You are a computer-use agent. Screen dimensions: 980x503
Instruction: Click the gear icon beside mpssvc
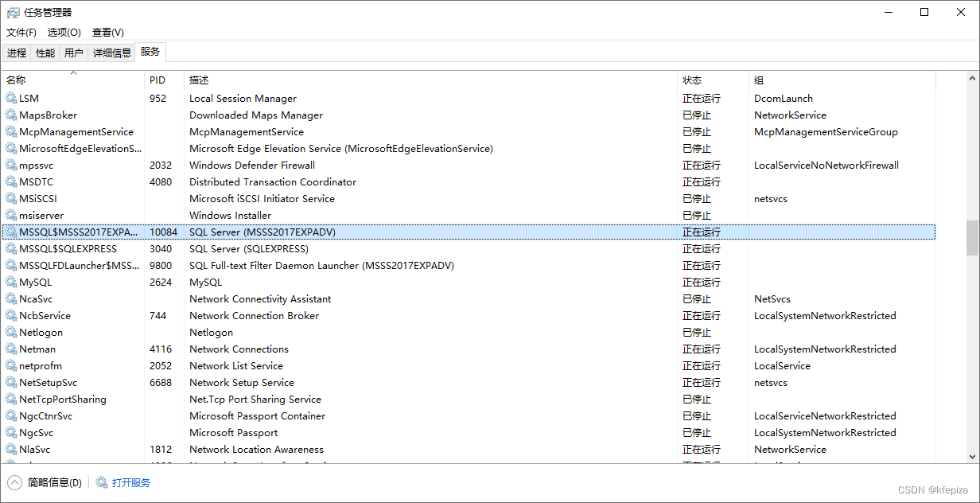(x=11, y=166)
